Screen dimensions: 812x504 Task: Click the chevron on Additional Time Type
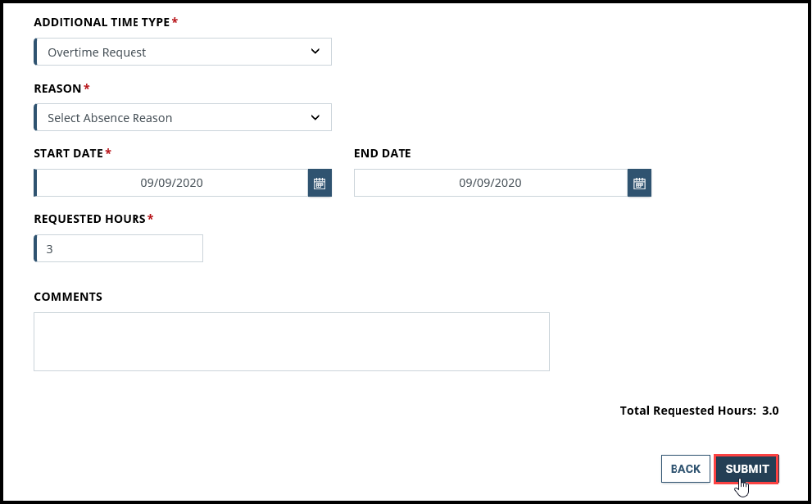[315, 51]
